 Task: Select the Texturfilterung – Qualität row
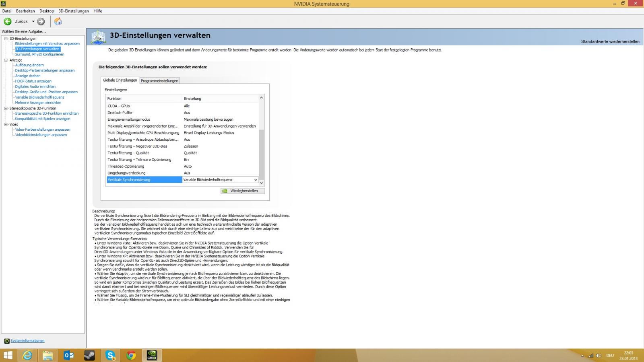coord(182,153)
